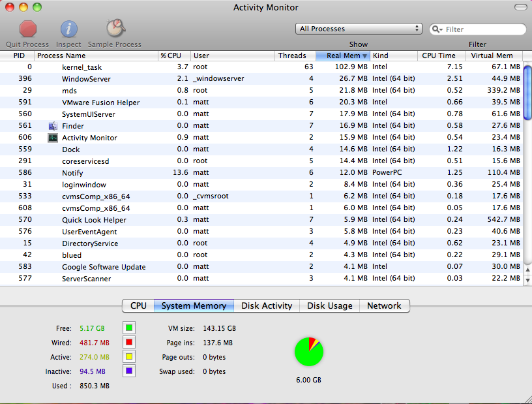The height and width of the screenshot is (404, 532).
Task: Click the 137.6 MB page ins value
Action: 218,343
